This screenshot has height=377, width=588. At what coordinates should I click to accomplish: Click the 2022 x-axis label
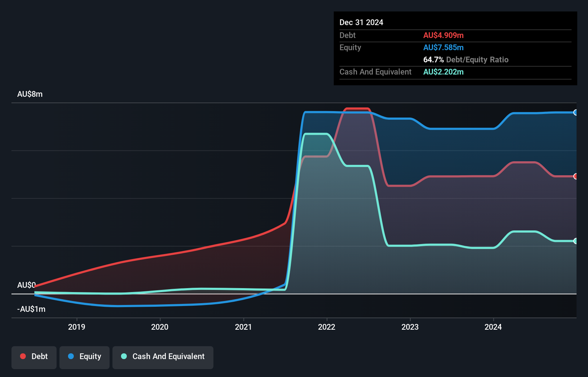327,327
